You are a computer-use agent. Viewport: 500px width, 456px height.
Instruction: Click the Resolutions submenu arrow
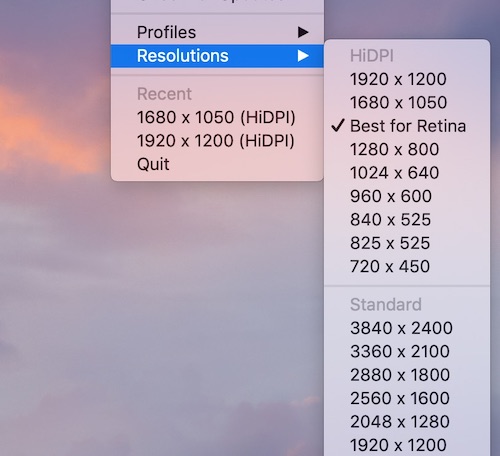pos(303,56)
